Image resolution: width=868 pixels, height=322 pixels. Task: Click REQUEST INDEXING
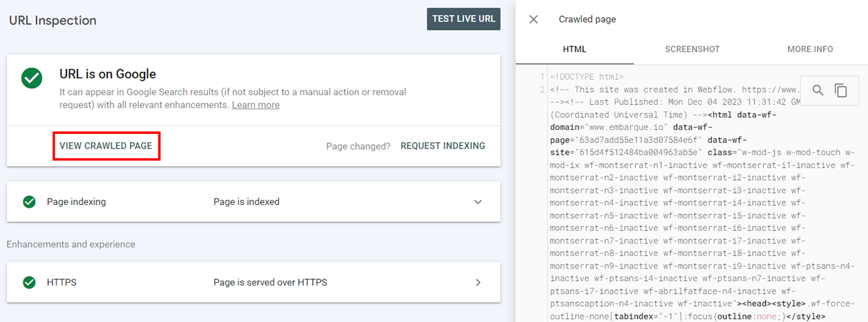443,146
